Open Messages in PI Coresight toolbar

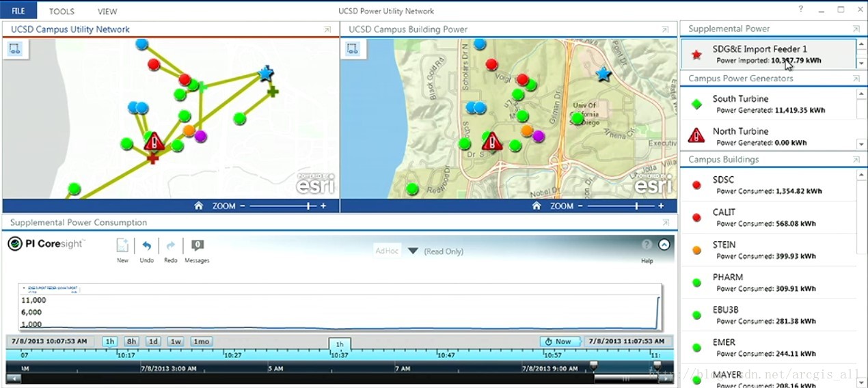point(197,250)
